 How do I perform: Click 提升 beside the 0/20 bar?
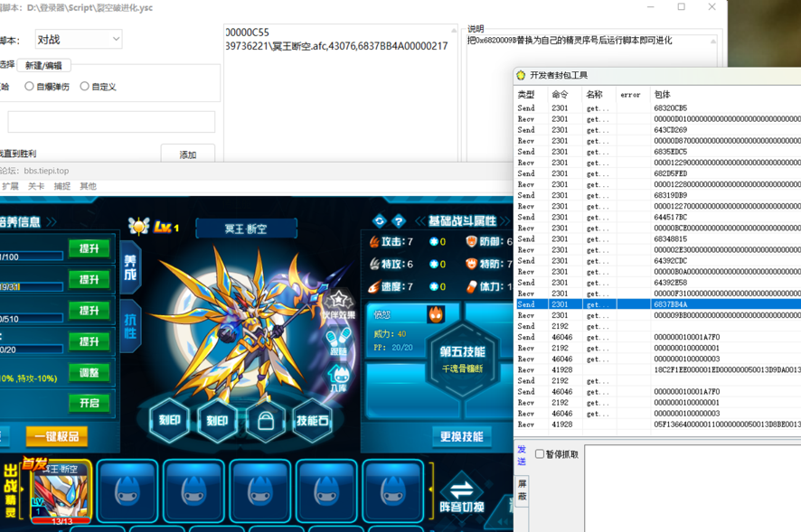[x=90, y=341]
